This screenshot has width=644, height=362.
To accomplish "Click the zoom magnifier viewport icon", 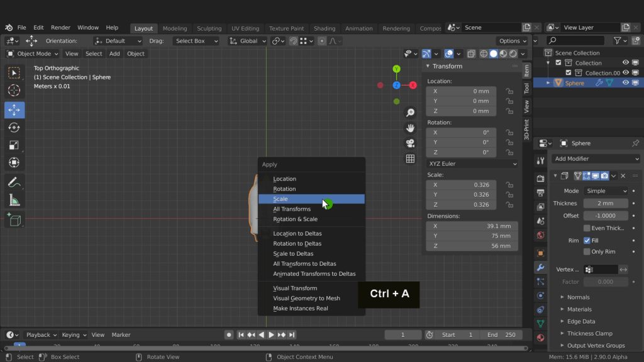I will click(410, 112).
